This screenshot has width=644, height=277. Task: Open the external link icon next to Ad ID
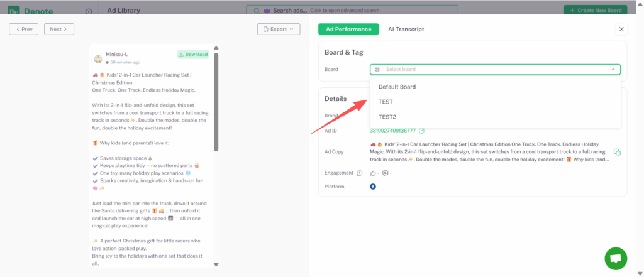tap(421, 131)
